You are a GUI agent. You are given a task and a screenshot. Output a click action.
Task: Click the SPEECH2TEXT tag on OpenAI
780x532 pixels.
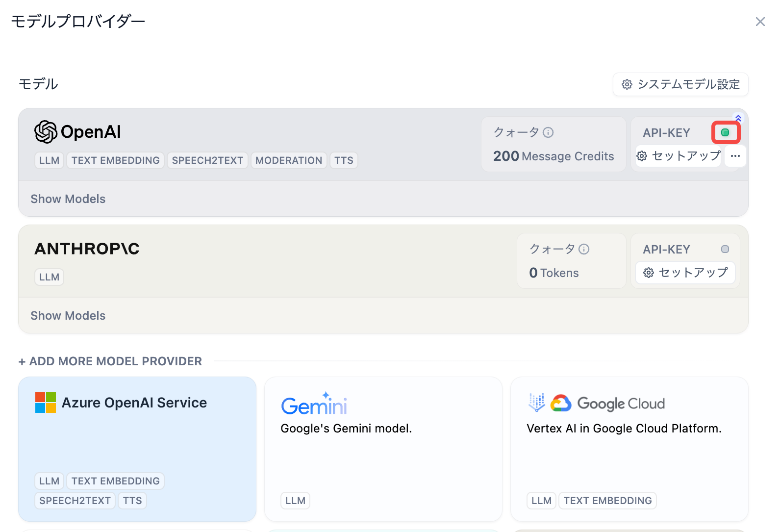click(207, 160)
